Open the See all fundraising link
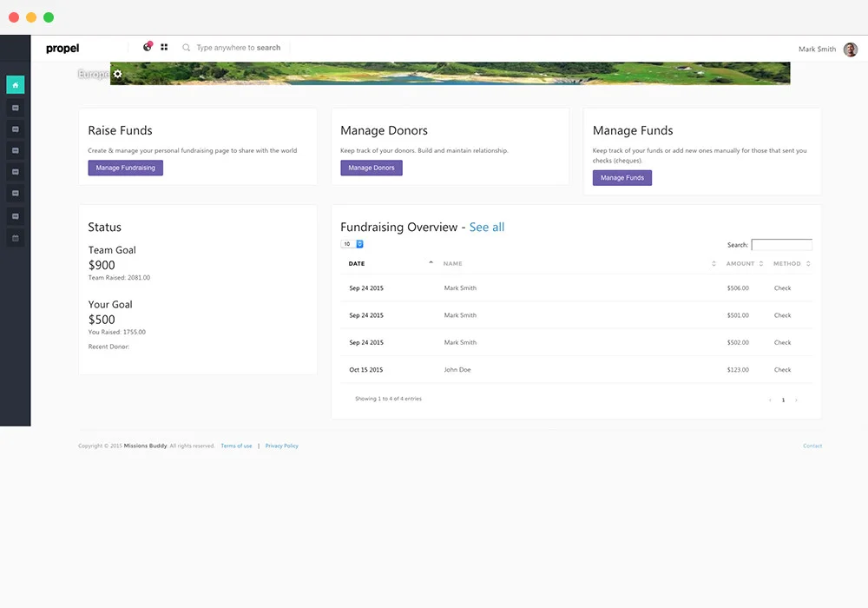This screenshot has width=868, height=608. coord(487,227)
